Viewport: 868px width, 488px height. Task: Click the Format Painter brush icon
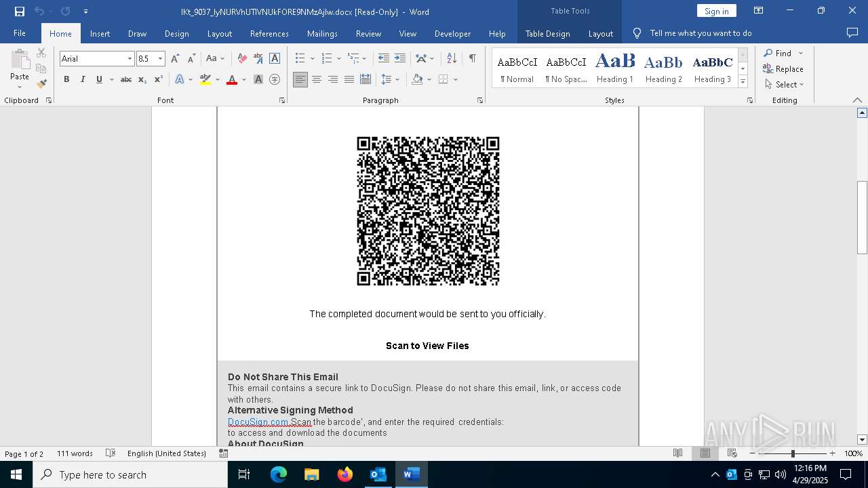tap(41, 84)
